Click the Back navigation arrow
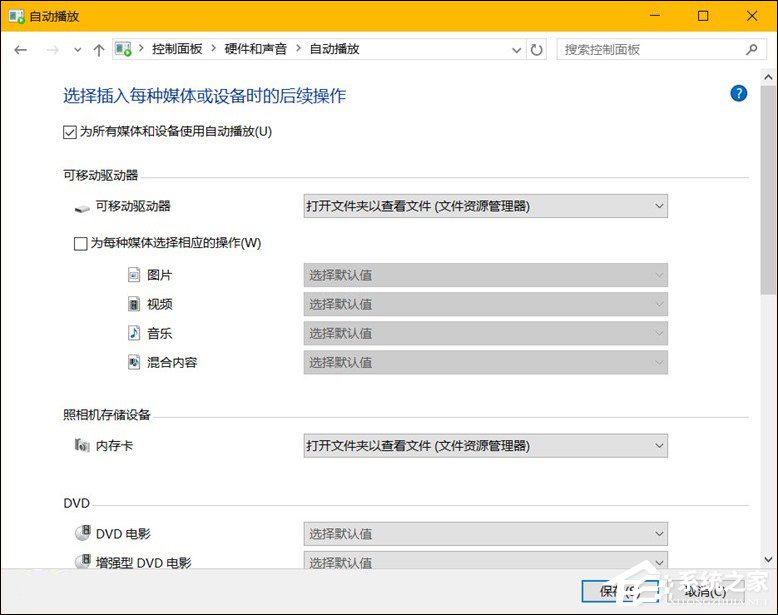Viewport: 778px width, 615px height. 21,49
